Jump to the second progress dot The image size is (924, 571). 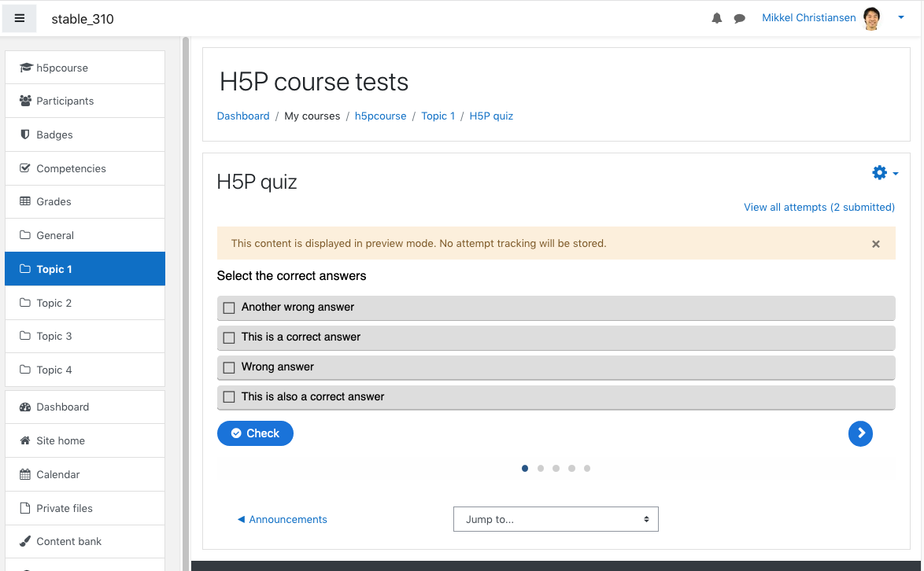(541, 469)
